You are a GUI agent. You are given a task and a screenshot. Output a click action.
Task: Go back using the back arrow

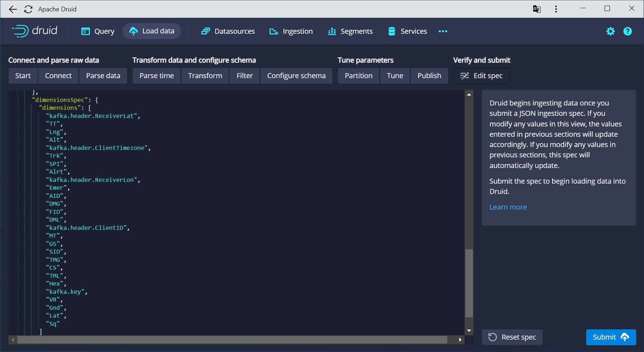click(x=13, y=9)
